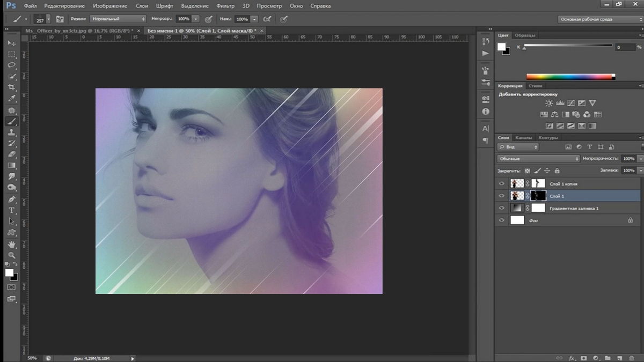Select the Lasso tool
Viewport: 644px width, 362px height.
pyautogui.click(x=12, y=65)
